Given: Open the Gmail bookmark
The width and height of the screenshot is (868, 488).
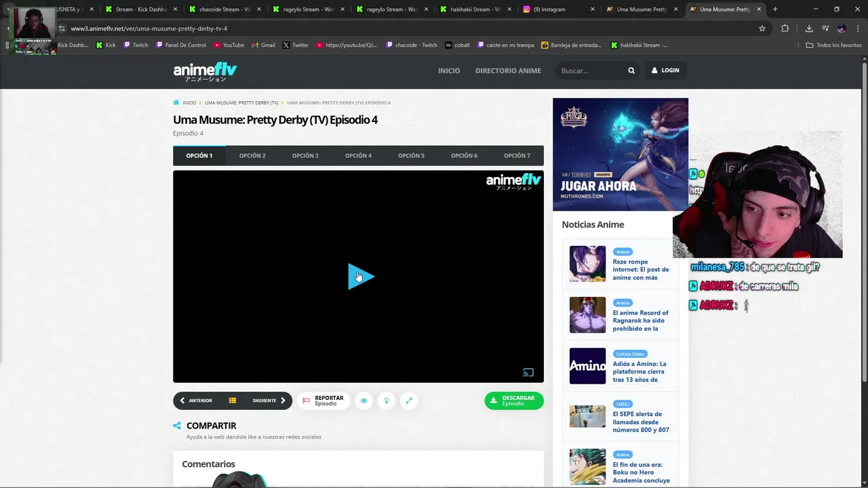Looking at the screenshot, I should [263, 45].
